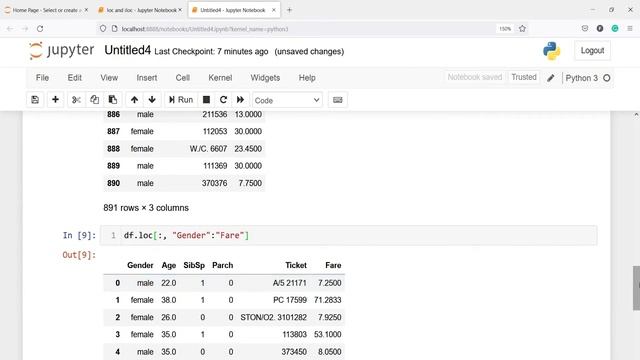Click fare value 71.2833

[328, 300]
